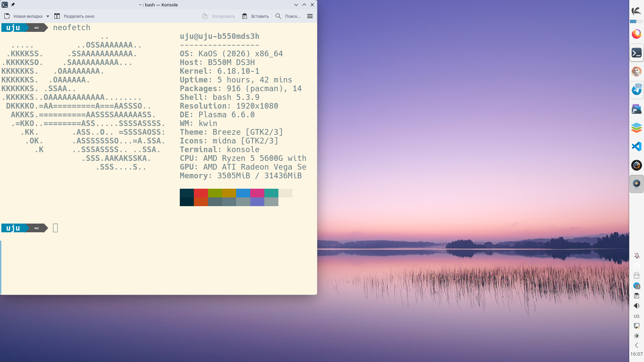Open Dolphin file manager in panel

(x=636, y=109)
